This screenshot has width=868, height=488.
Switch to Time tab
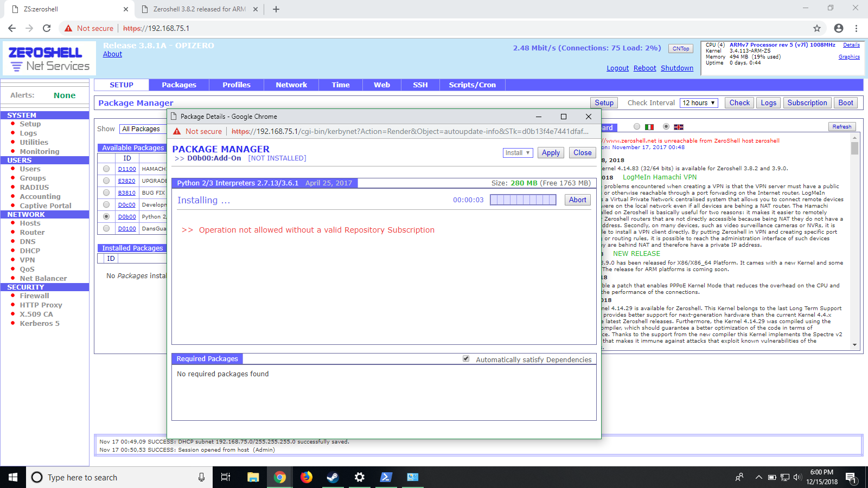(341, 85)
